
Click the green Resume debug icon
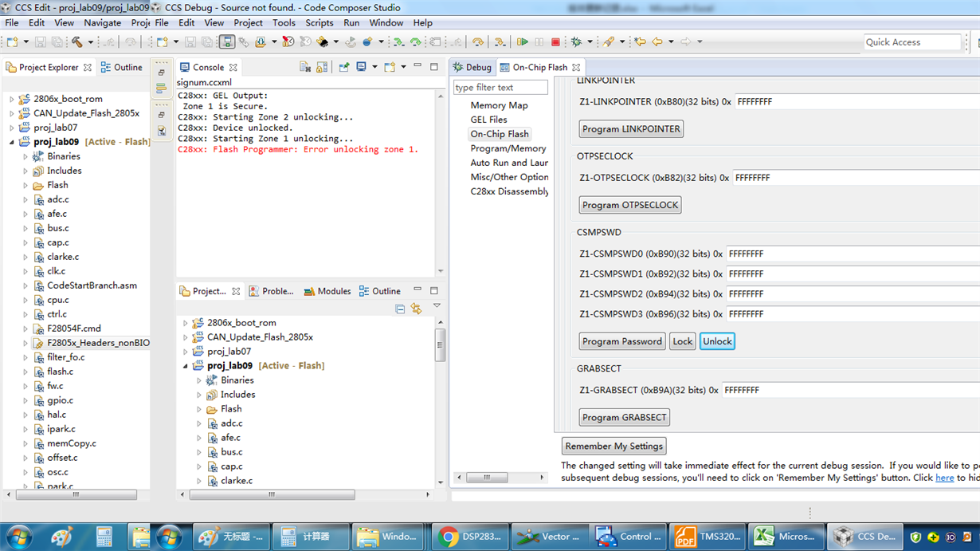pos(523,42)
